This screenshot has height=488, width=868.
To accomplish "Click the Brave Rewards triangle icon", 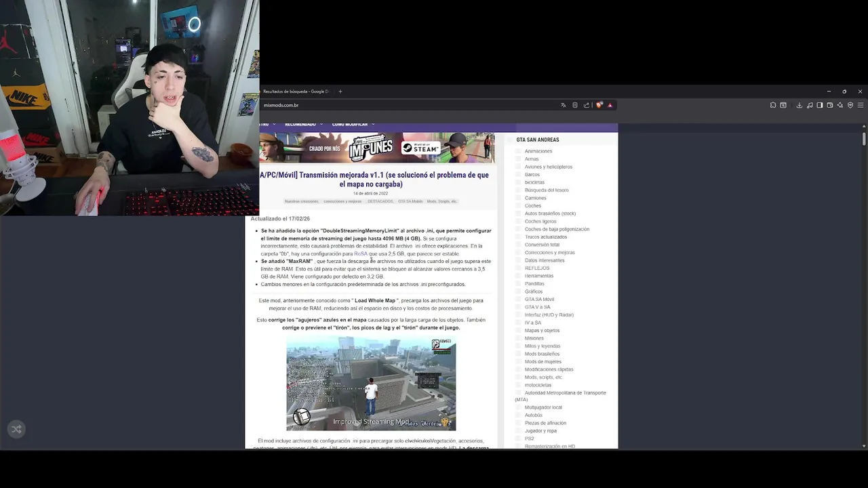I will pos(610,105).
